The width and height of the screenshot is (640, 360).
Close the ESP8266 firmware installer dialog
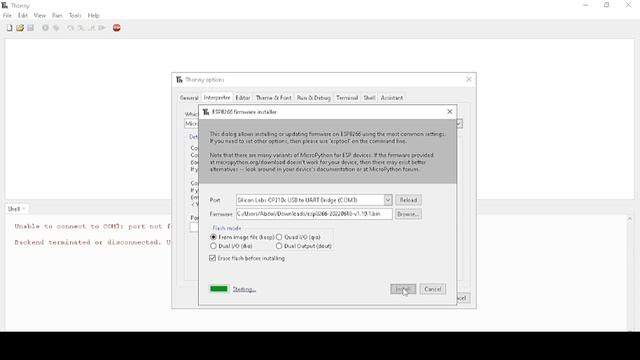(450, 111)
